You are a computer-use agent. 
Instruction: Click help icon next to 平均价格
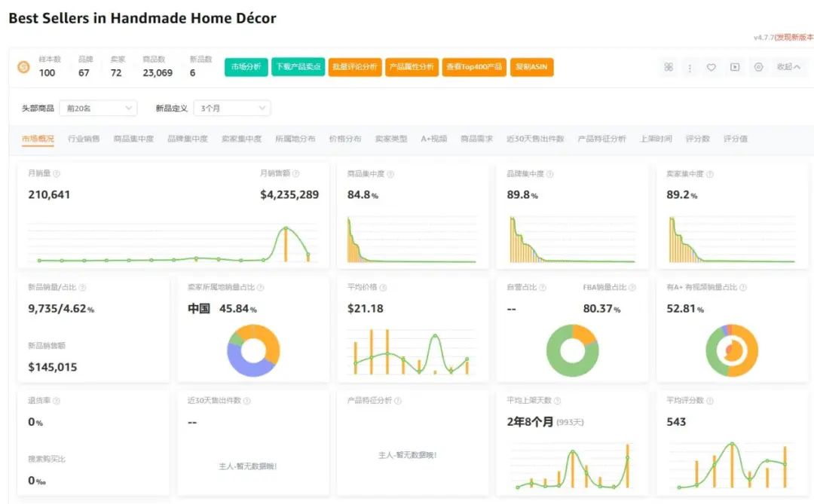pos(383,288)
